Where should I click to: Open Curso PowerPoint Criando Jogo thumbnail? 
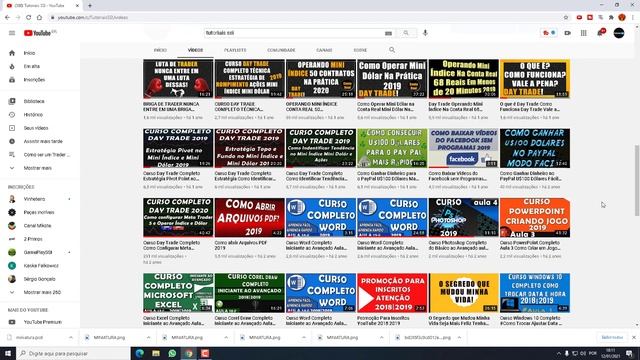point(535,218)
